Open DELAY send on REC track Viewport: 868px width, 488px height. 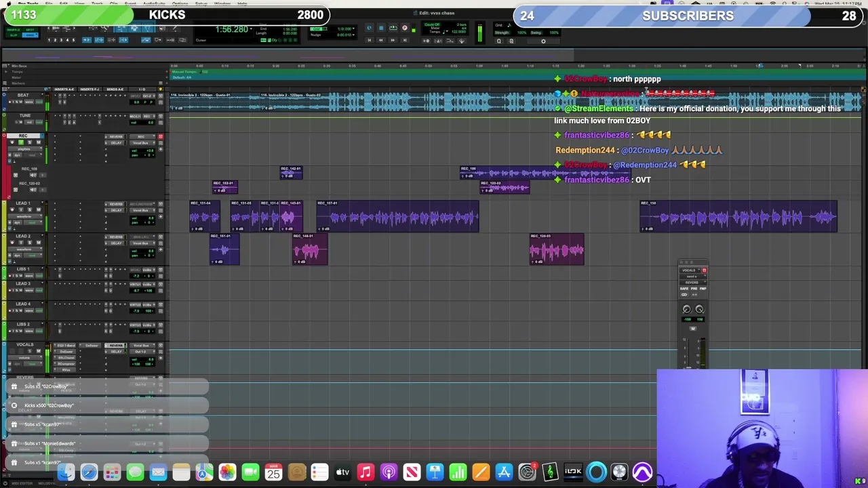click(116, 143)
